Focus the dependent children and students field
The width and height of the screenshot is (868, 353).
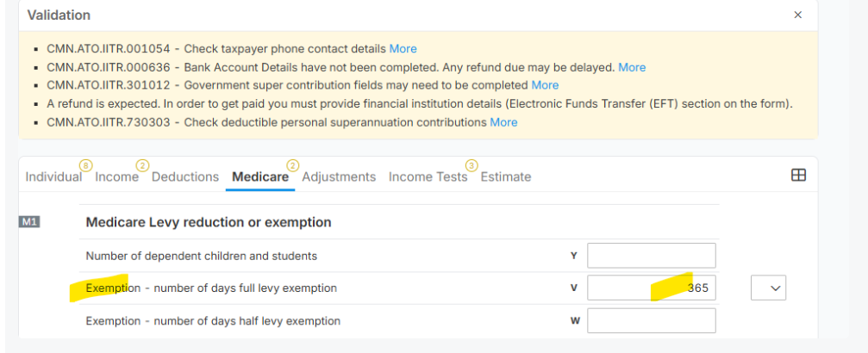pos(652,256)
